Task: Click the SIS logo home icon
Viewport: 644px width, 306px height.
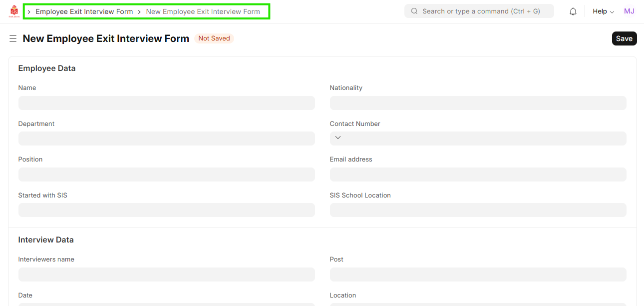Action: coord(14,11)
